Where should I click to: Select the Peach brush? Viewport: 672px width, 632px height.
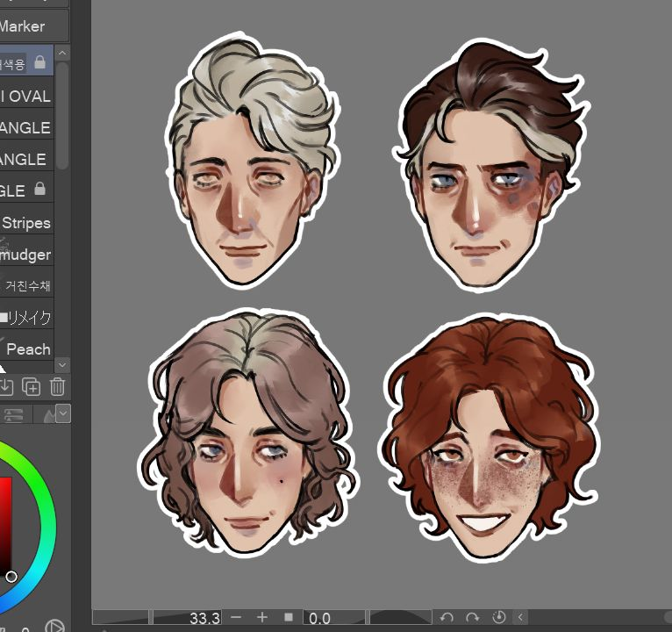pyautogui.click(x=26, y=349)
